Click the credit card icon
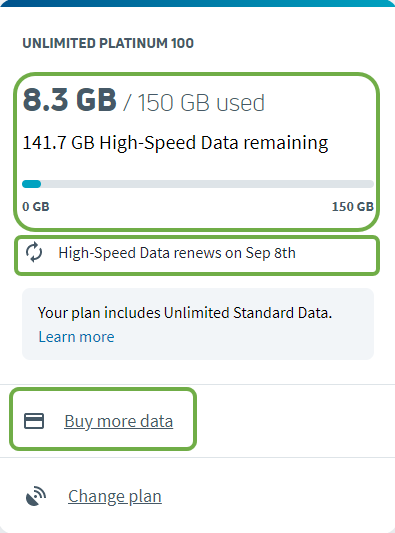 click(34, 421)
